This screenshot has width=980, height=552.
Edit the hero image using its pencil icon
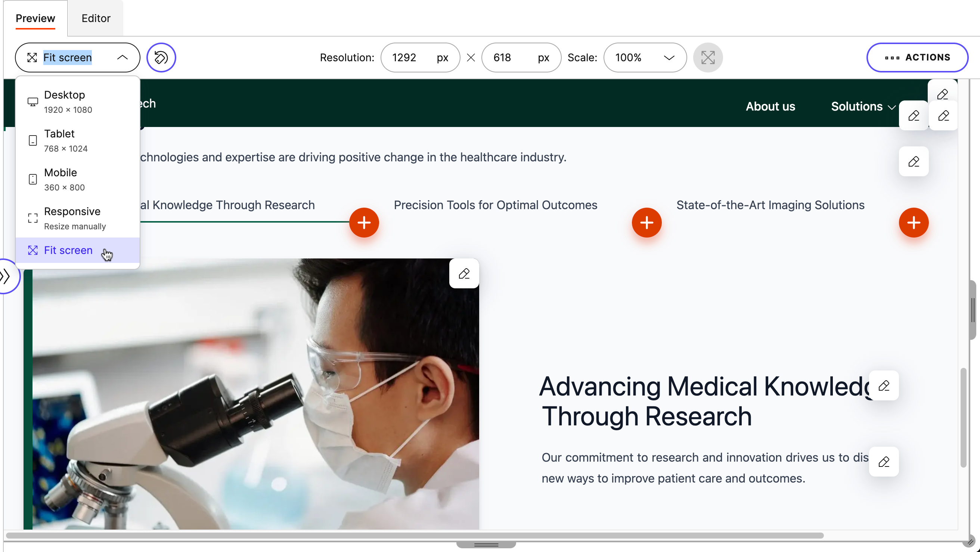pyautogui.click(x=464, y=273)
